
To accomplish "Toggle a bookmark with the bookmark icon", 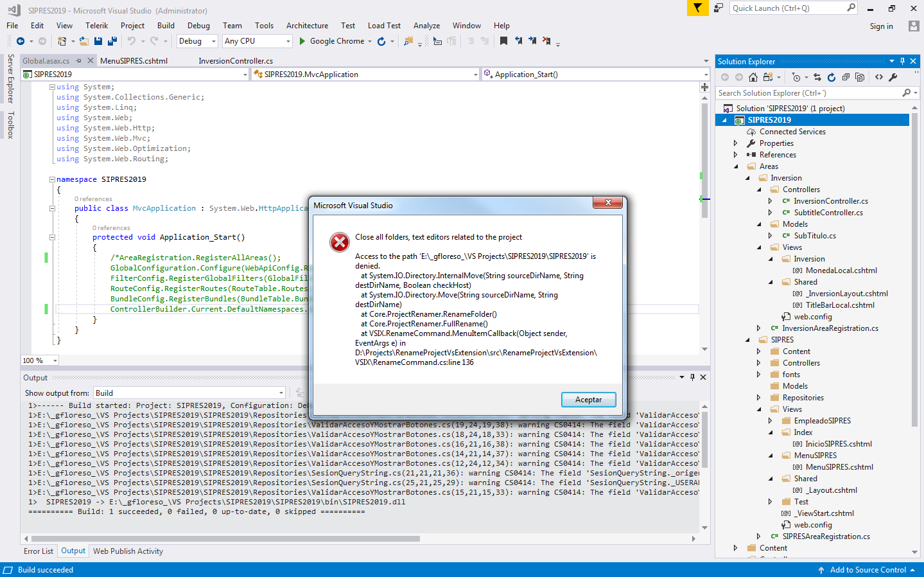I will tap(503, 41).
